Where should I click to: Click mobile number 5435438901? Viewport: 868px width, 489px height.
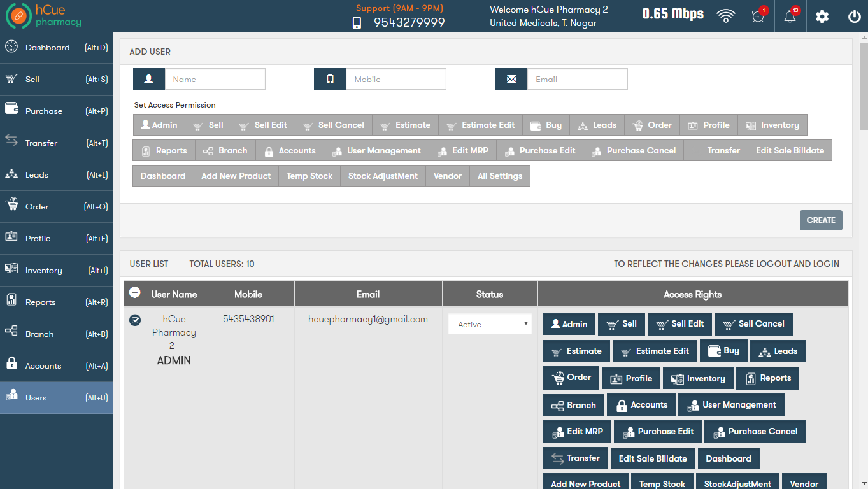pyautogui.click(x=248, y=319)
